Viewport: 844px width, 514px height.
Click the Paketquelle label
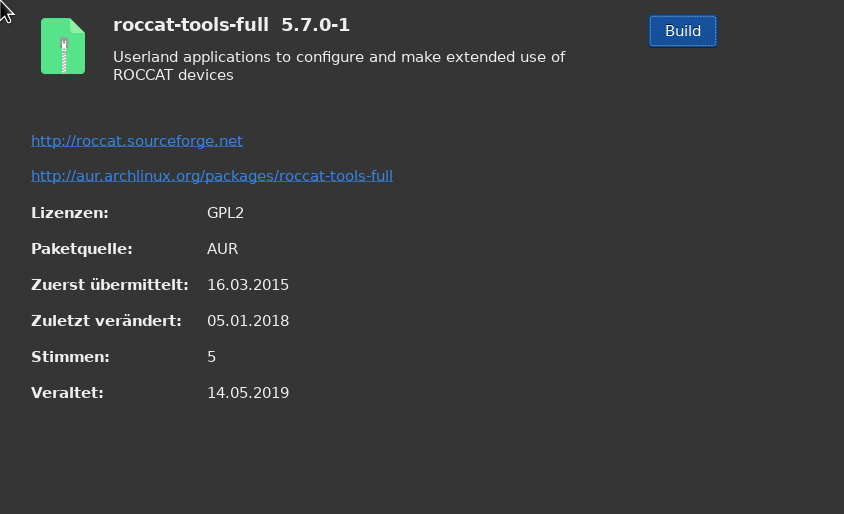tap(82, 249)
